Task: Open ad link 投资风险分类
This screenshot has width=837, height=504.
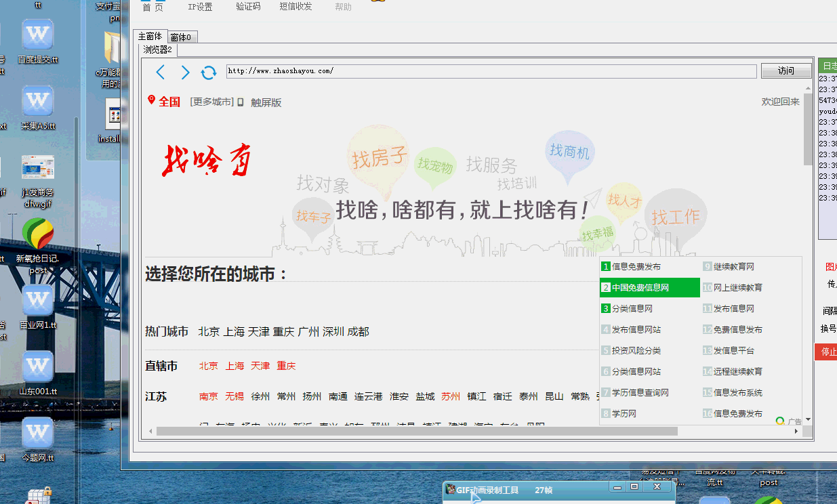Action: pyautogui.click(x=636, y=351)
